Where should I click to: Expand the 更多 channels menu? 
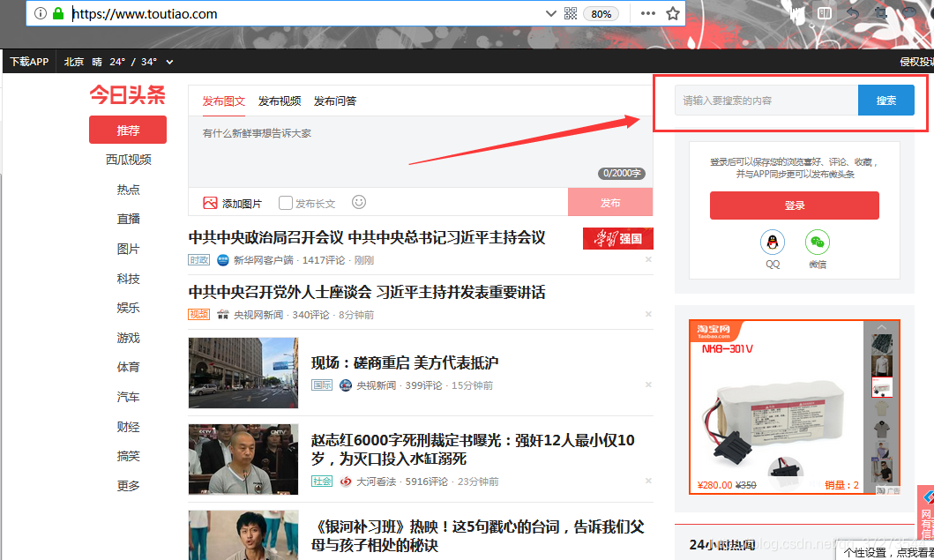128,486
